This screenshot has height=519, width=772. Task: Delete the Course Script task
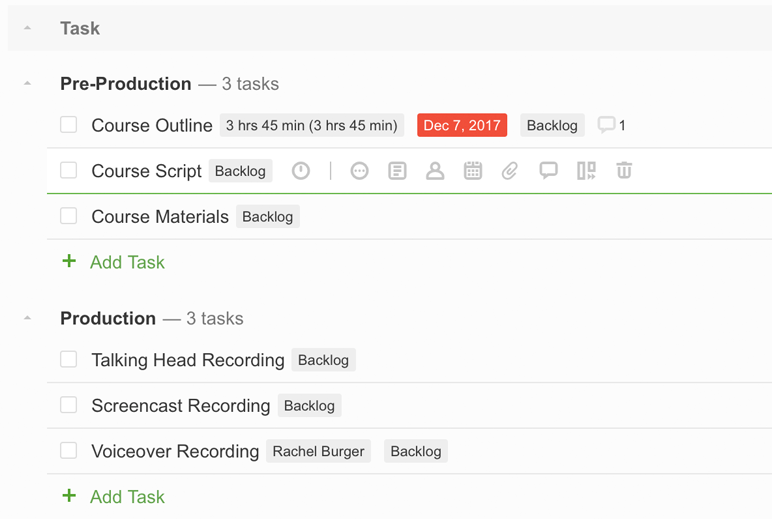point(624,170)
